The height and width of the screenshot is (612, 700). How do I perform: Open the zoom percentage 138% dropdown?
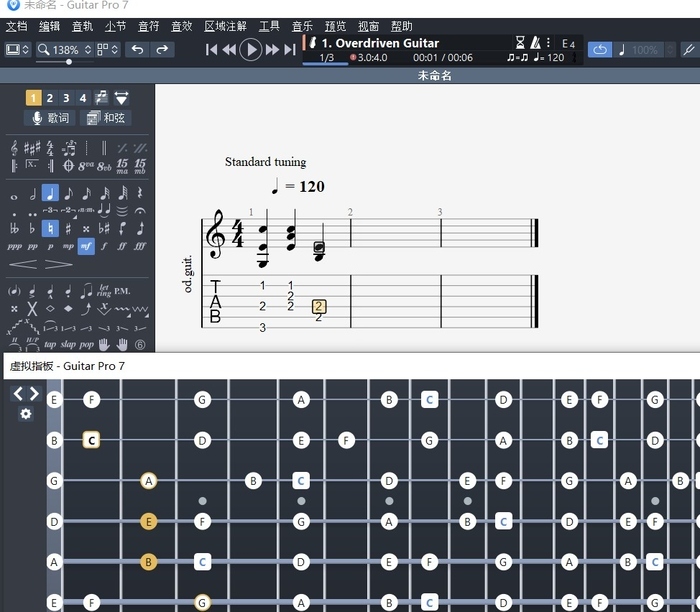(x=65, y=49)
